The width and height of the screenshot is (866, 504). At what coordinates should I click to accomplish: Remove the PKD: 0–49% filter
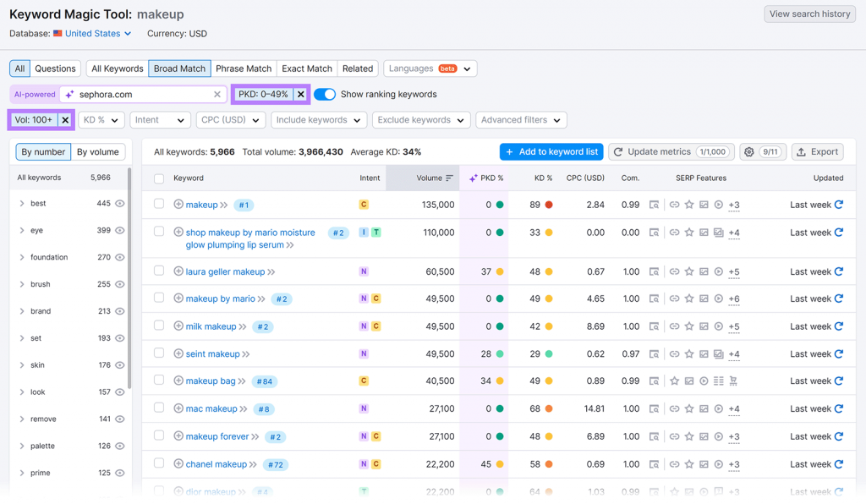point(300,95)
